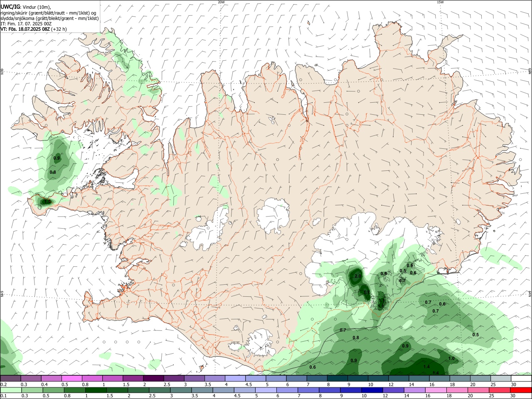Choose the darkest purple swatch labeled 2
Viewport: 532px width, 399px height.
153,378
